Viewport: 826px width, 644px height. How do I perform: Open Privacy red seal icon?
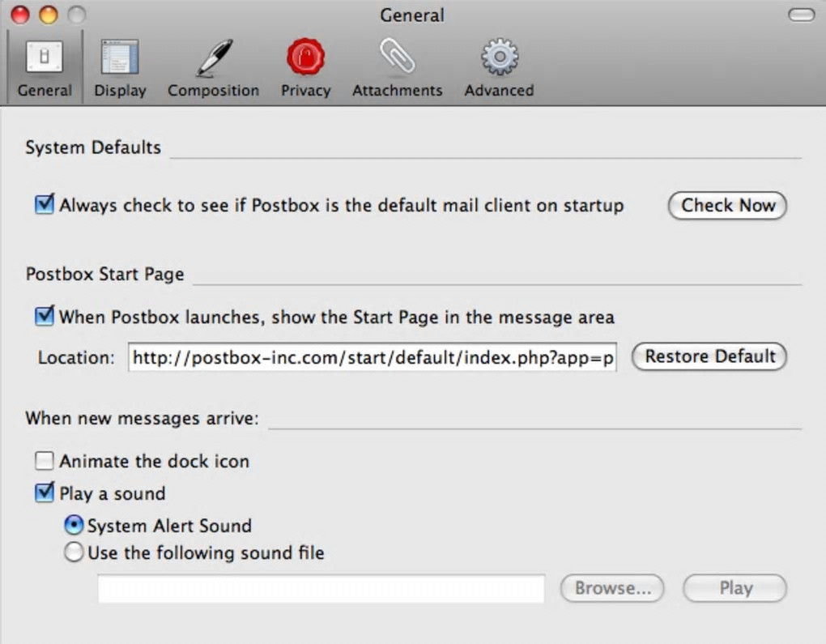pyautogui.click(x=305, y=57)
